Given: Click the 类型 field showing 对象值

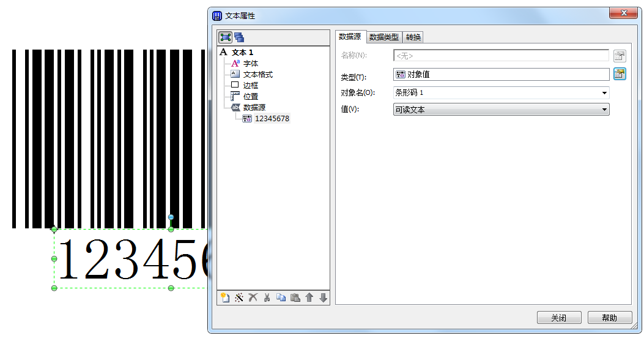Looking at the screenshot, I should point(501,74).
